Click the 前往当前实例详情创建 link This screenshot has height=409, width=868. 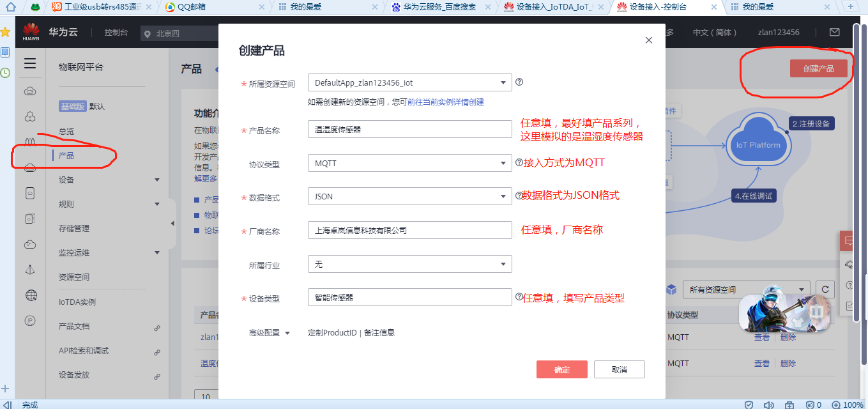tap(445, 102)
